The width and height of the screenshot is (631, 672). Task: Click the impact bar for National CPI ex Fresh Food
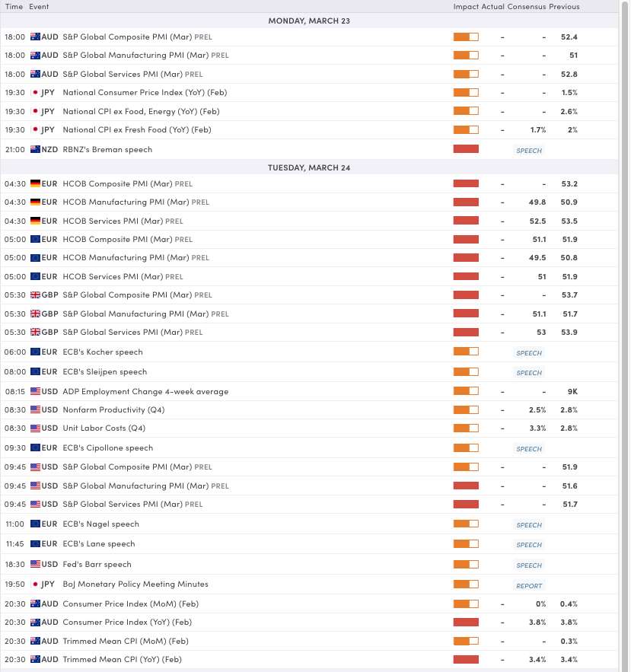click(x=466, y=130)
